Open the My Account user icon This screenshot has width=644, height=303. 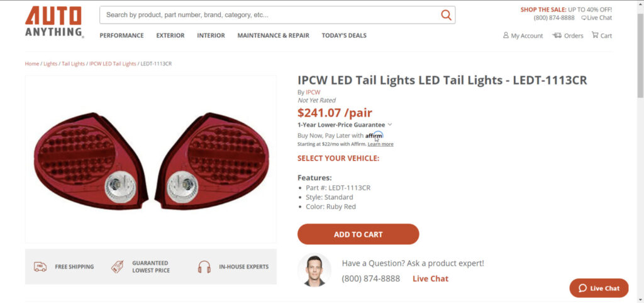[506, 35]
